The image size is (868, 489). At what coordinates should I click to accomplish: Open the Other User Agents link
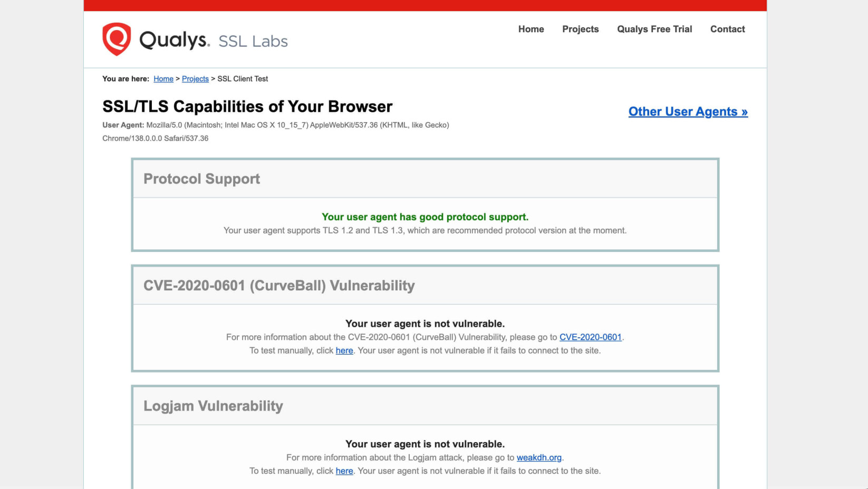tap(688, 112)
